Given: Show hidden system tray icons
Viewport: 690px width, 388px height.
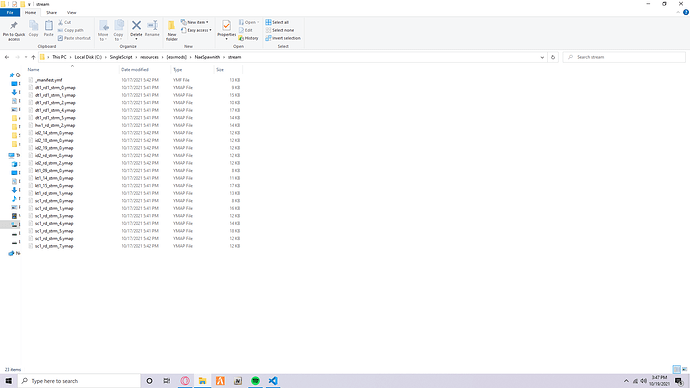Looking at the screenshot, I should click(x=626, y=381).
